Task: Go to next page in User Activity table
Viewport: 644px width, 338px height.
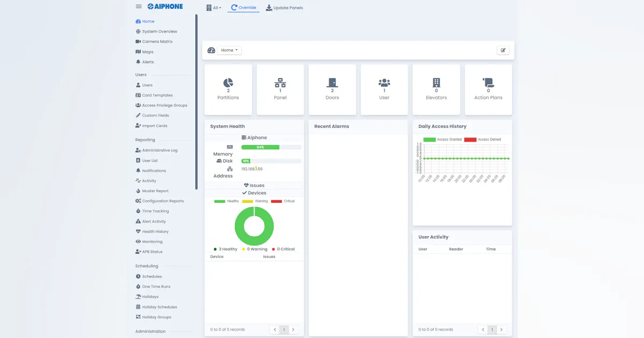Action: point(501,330)
